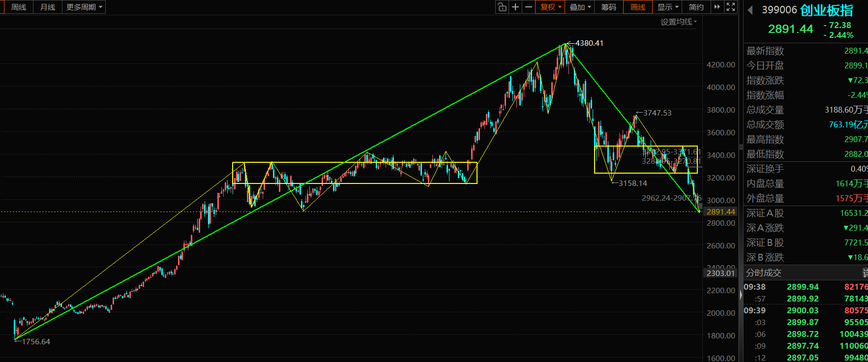Click 分时成交 section header
The image size is (868, 362).
click(x=763, y=272)
